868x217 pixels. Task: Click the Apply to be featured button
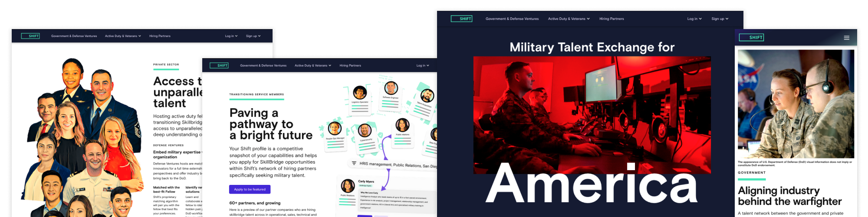[x=250, y=189]
